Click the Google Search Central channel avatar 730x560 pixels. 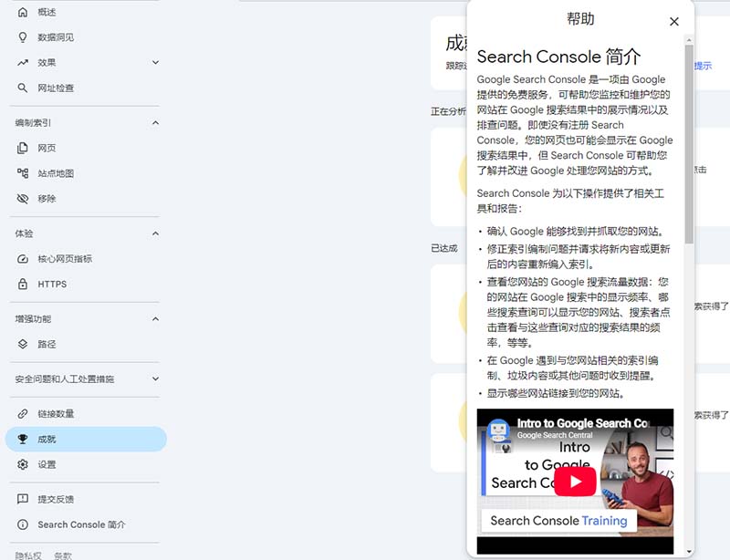pyautogui.click(x=498, y=430)
